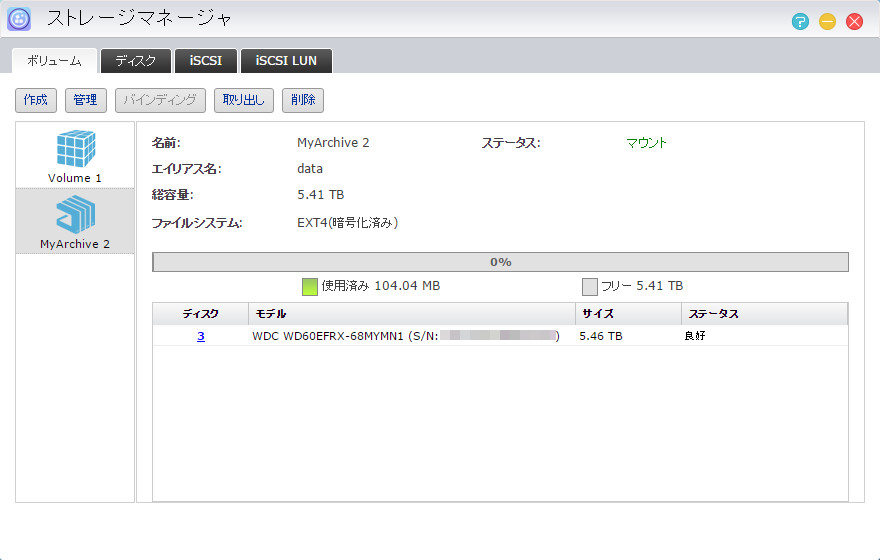Click the 5.41 TB total capacity value

click(x=320, y=195)
